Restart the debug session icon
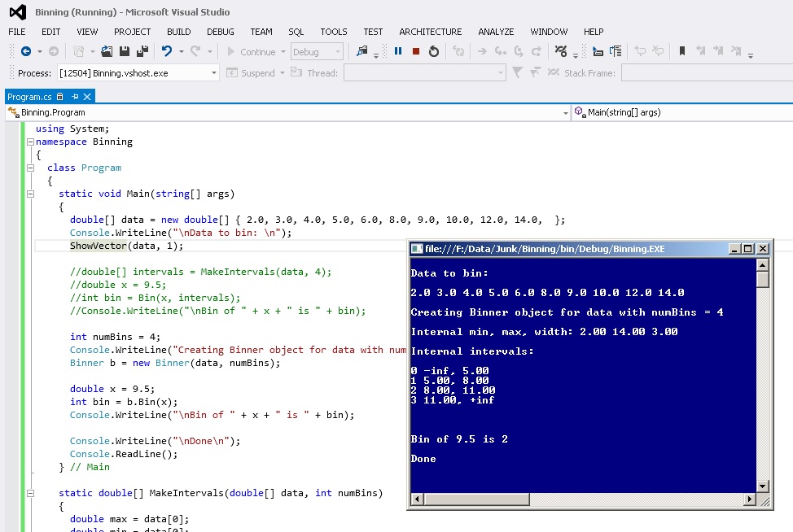 click(x=434, y=51)
